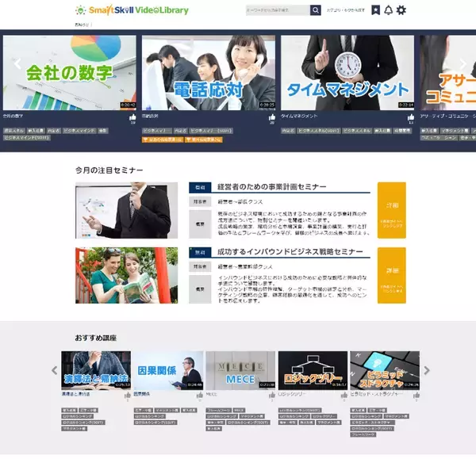Open the 演繹法と帰納法 course thumbnail
Viewport: 476px width, 459px height.
(96, 370)
